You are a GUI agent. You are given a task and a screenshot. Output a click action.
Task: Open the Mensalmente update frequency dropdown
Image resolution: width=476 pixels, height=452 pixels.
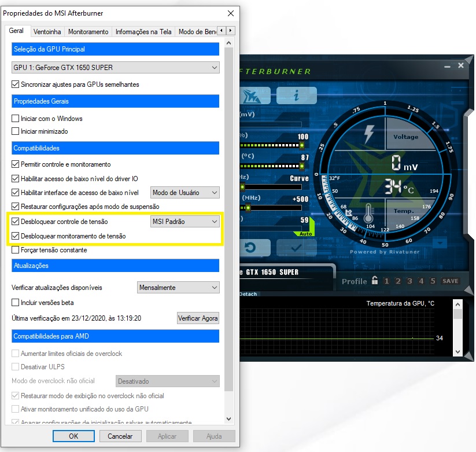178,288
